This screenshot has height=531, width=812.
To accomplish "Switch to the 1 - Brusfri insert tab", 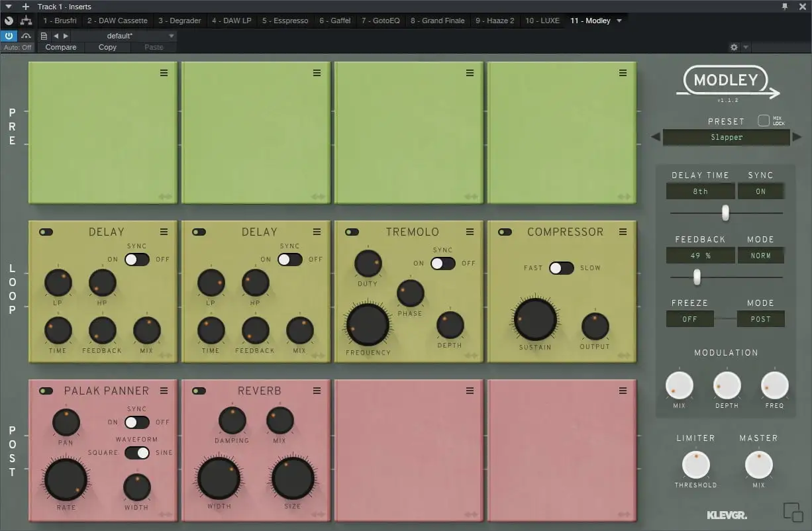I will (60, 21).
